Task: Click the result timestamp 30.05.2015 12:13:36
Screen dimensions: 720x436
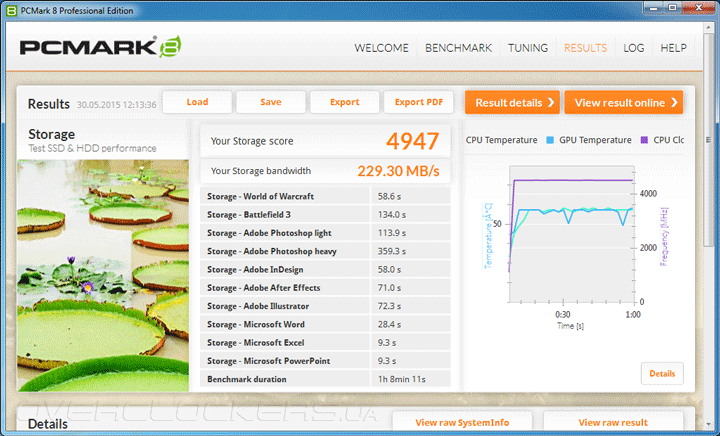Action: tap(116, 105)
